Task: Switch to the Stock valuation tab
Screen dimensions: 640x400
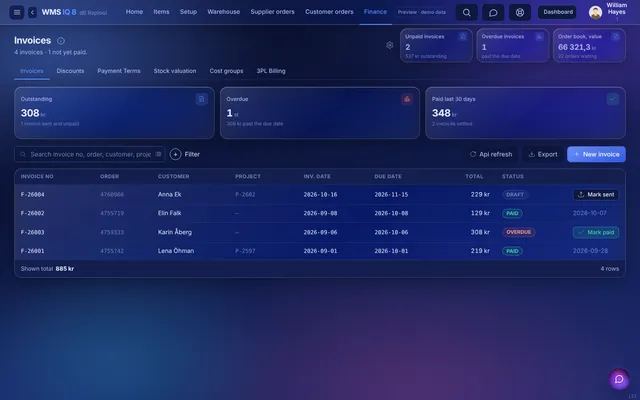Action: [175, 71]
